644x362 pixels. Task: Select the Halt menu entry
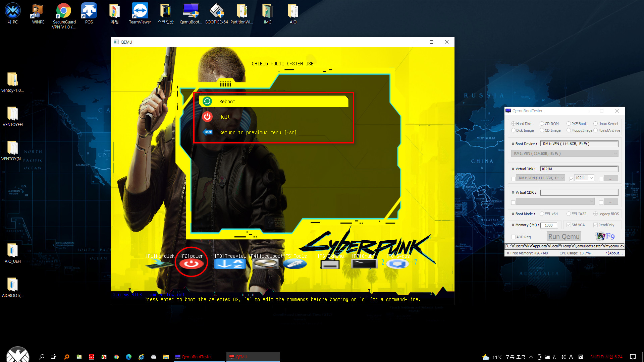coord(274,117)
